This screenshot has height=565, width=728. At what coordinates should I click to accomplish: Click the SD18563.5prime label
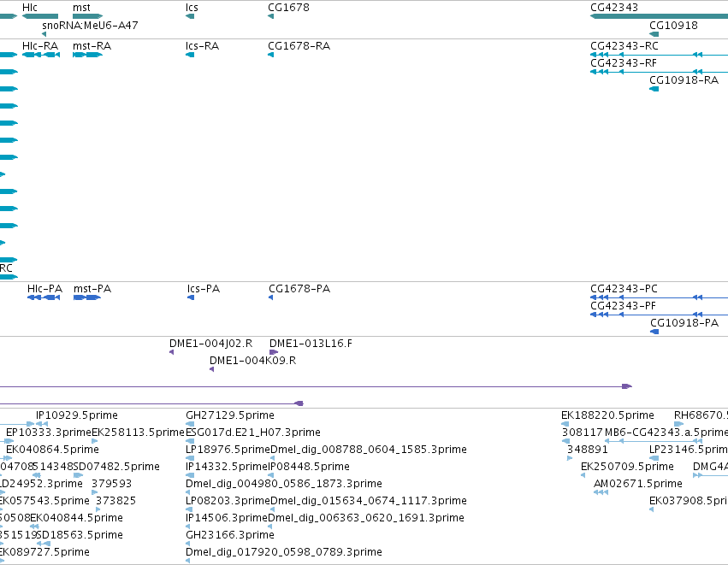click(80, 535)
